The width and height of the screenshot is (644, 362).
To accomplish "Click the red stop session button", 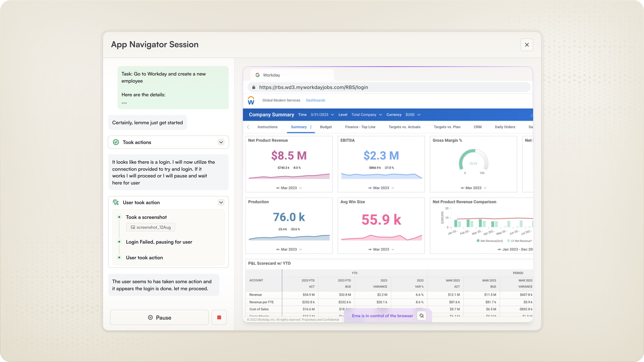I will pyautogui.click(x=219, y=317).
